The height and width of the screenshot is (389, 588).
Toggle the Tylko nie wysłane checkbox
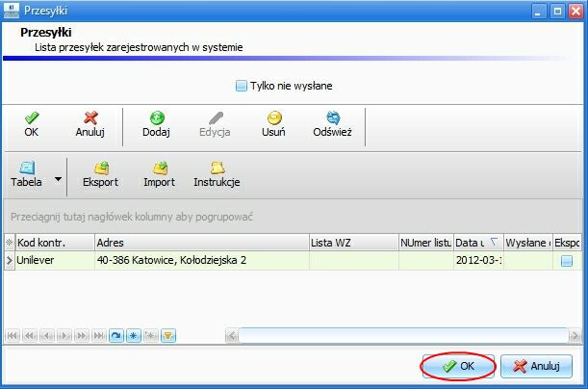click(242, 86)
